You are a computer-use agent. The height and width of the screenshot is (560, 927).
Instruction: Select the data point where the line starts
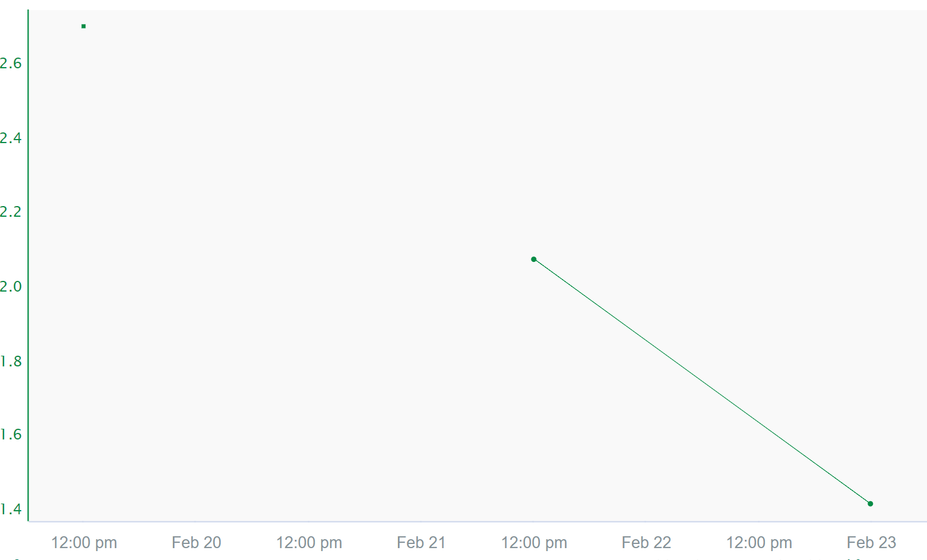[x=534, y=260]
